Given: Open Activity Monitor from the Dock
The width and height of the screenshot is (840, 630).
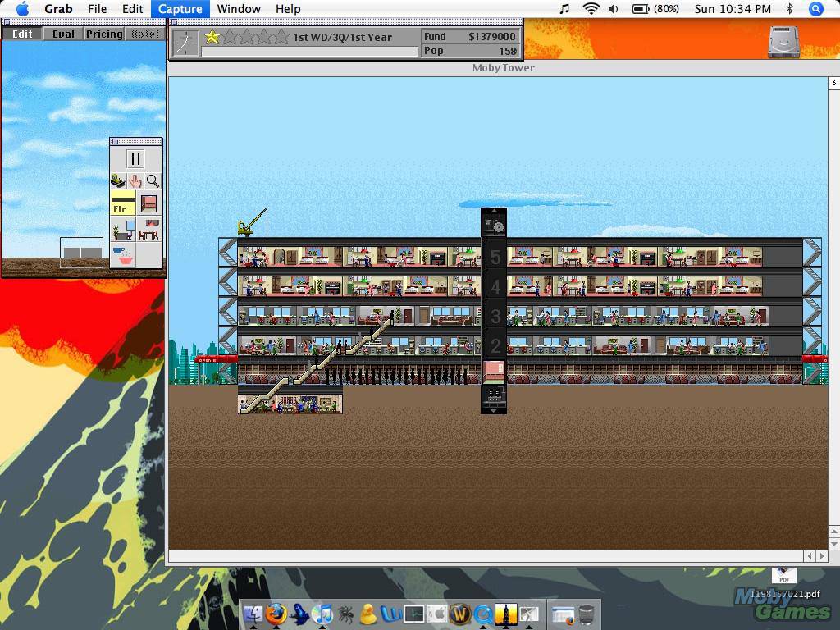Looking at the screenshot, I should tap(414, 614).
